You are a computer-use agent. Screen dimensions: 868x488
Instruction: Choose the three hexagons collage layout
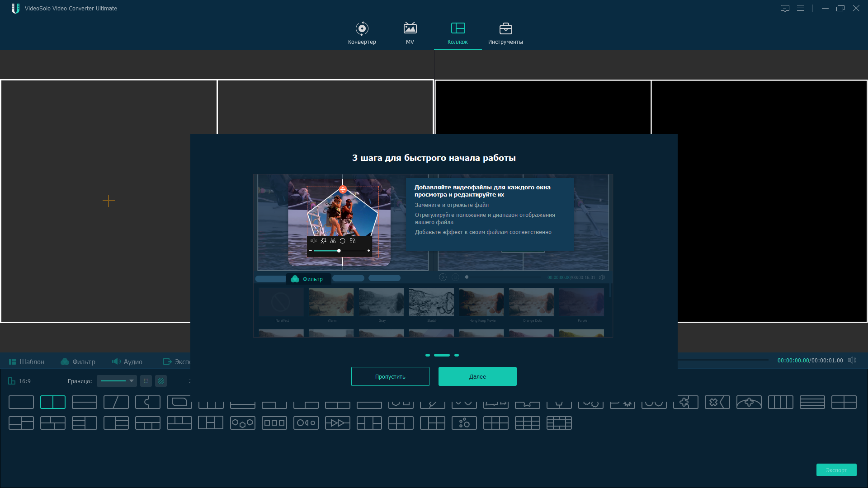243,423
